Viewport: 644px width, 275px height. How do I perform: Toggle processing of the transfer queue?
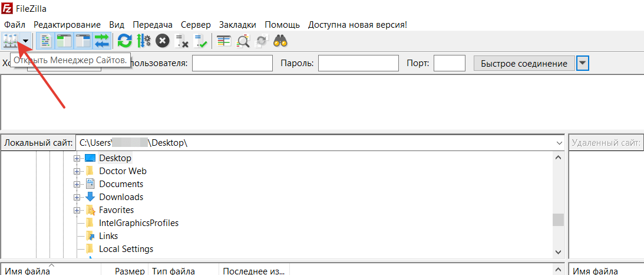click(144, 41)
